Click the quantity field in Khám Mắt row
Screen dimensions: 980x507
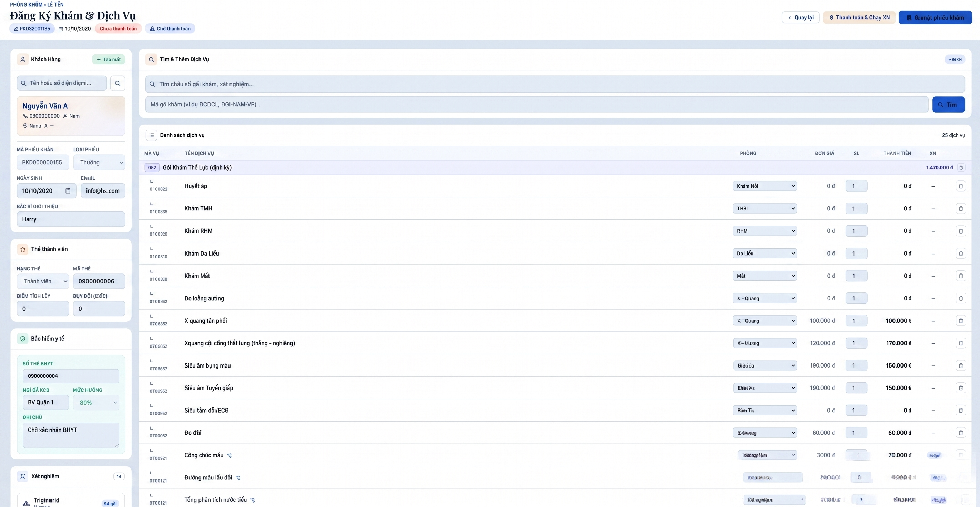pos(856,276)
